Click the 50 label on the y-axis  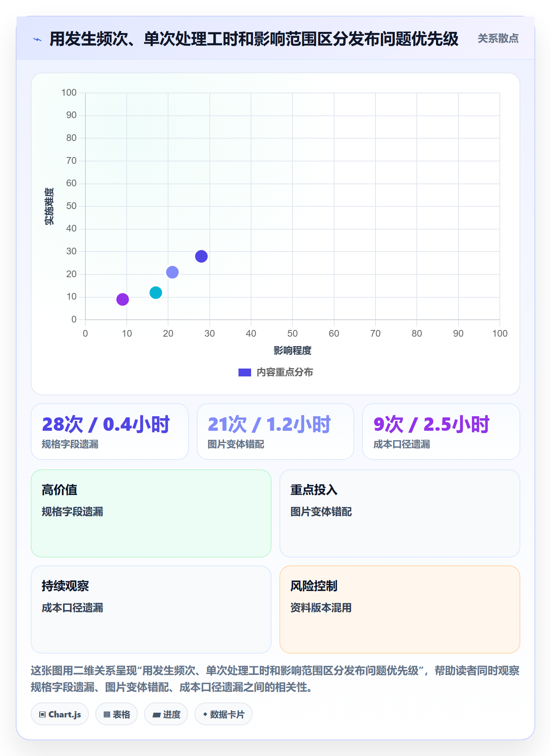tap(71, 206)
